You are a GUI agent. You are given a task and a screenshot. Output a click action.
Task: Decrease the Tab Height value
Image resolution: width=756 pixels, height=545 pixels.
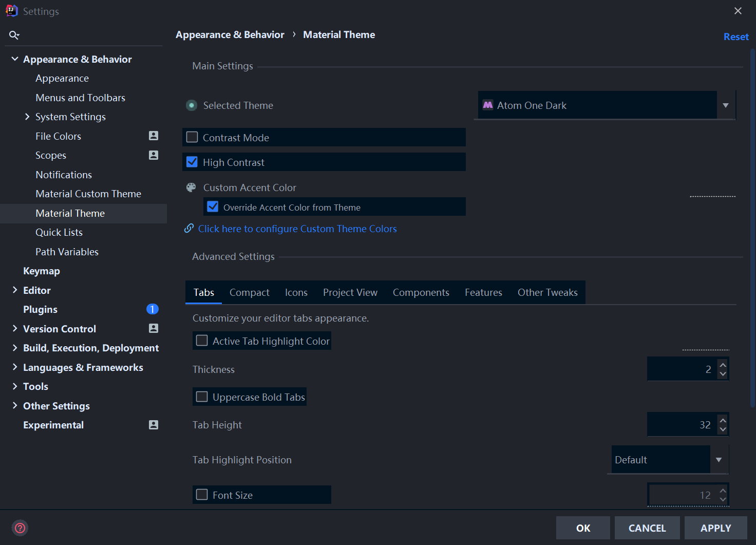(x=723, y=429)
